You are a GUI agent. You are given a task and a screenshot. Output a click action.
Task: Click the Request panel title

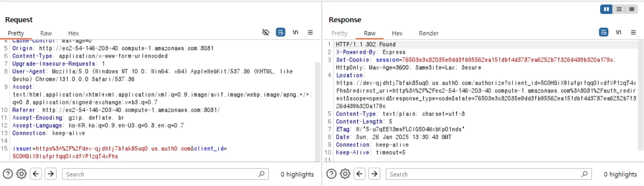pos(19,19)
